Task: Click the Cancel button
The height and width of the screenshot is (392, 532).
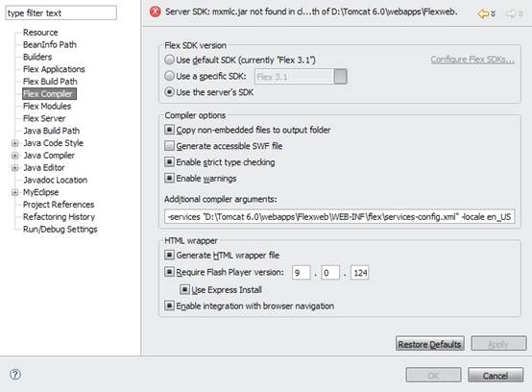Action: click(496, 375)
